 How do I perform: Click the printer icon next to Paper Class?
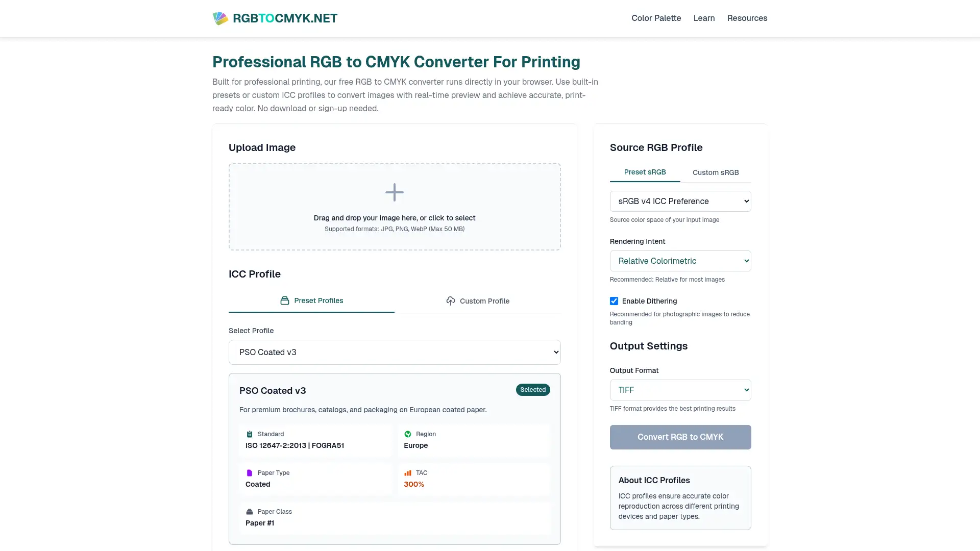pyautogui.click(x=250, y=511)
